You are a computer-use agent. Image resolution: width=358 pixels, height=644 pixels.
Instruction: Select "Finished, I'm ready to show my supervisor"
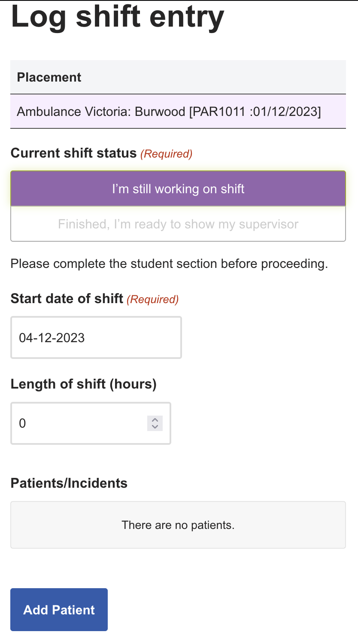[x=178, y=224]
